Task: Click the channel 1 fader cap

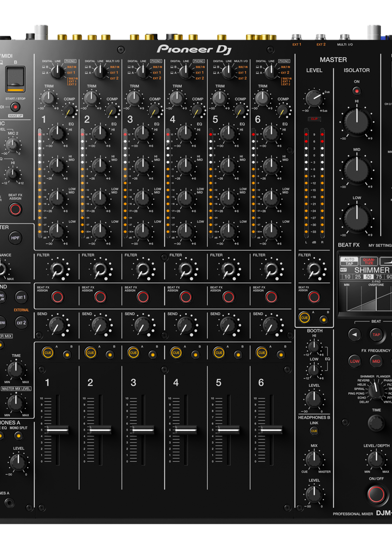Action: click(x=57, y=430)
